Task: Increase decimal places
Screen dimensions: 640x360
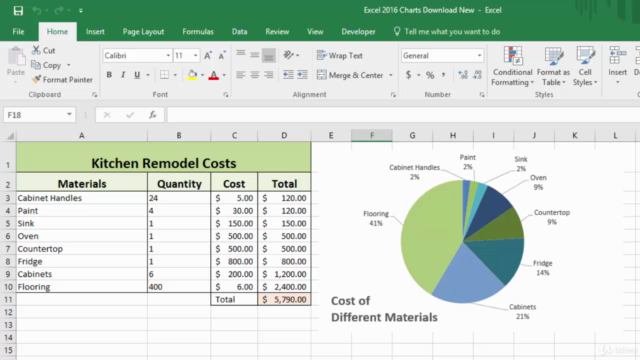Action: pos(463,75)
